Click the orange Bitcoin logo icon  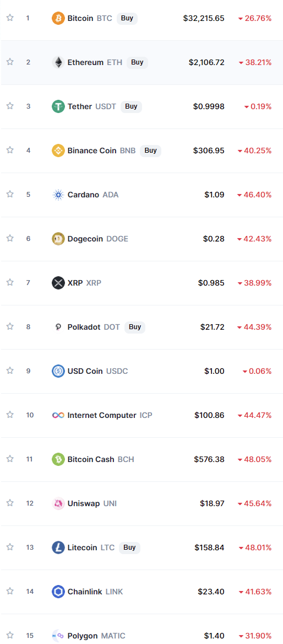click(x=58, y=19)
